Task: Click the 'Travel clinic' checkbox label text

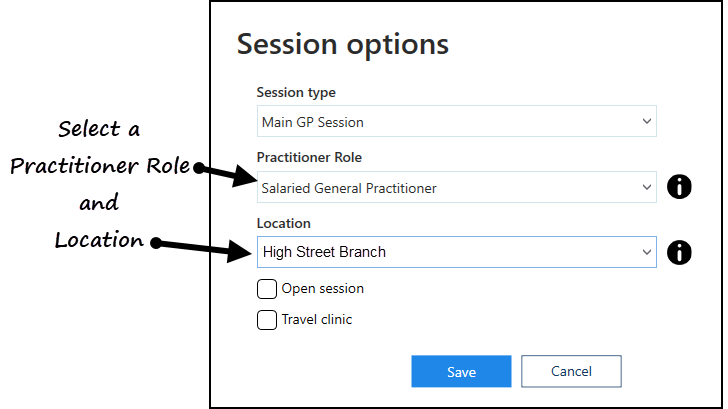Action: 317,319
